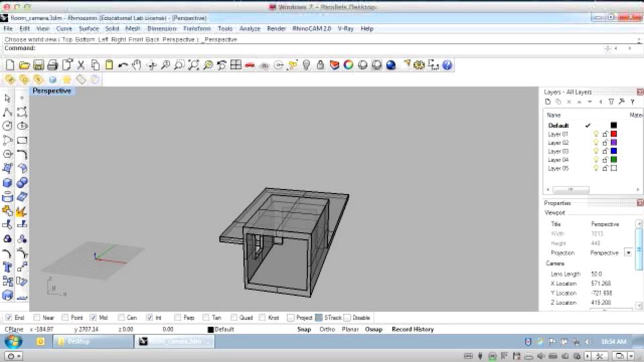
Task: Click the Undo arrow icon
Action: pos(123,65)
